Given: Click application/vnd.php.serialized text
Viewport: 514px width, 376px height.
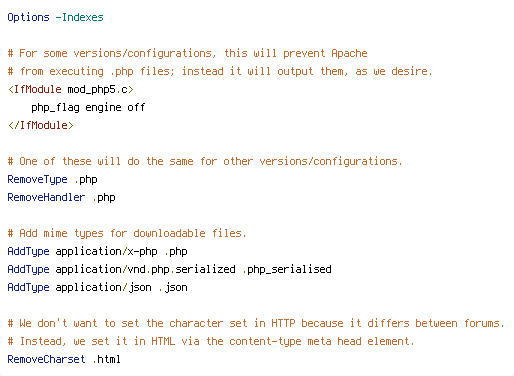Looking at the screenshot, I should 145,269.
